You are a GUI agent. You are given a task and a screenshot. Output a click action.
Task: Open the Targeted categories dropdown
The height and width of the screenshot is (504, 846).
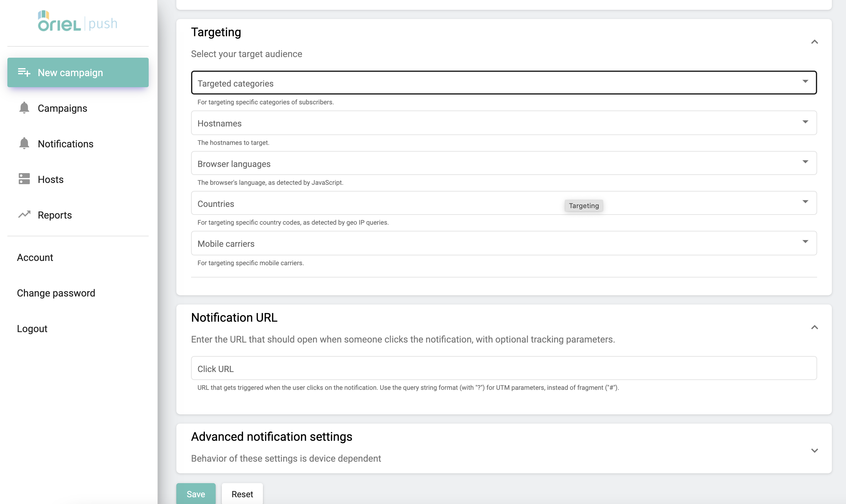pyautogui.click(x=503, y=83)
